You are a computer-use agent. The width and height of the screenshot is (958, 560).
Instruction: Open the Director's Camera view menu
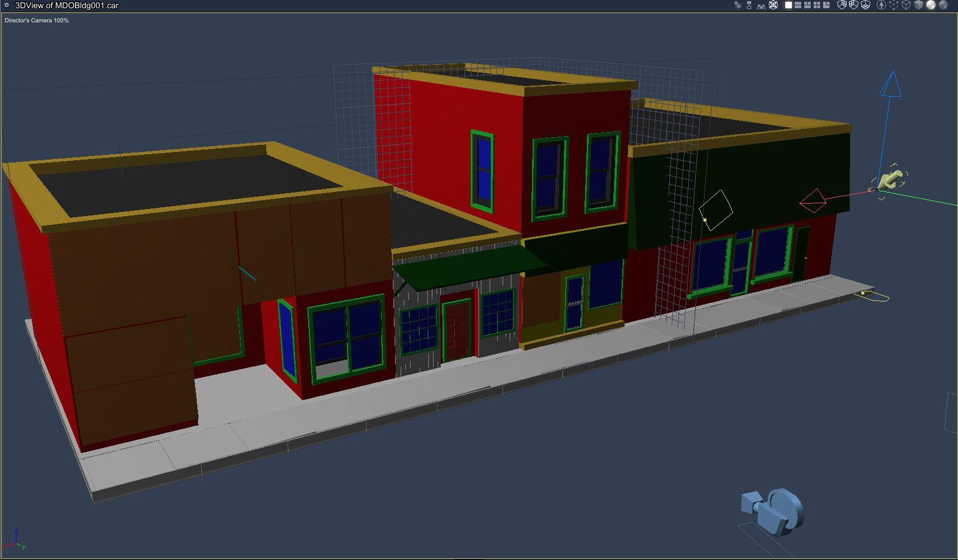(37, 21)
